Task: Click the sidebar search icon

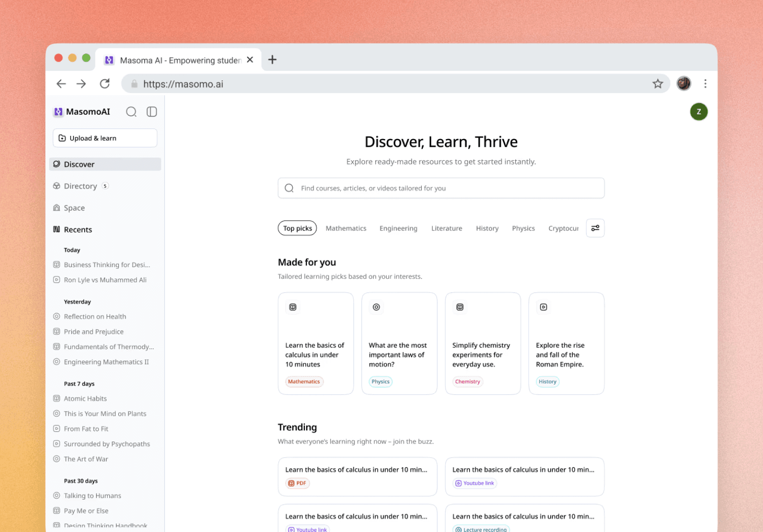Action: tap(131, 112)
